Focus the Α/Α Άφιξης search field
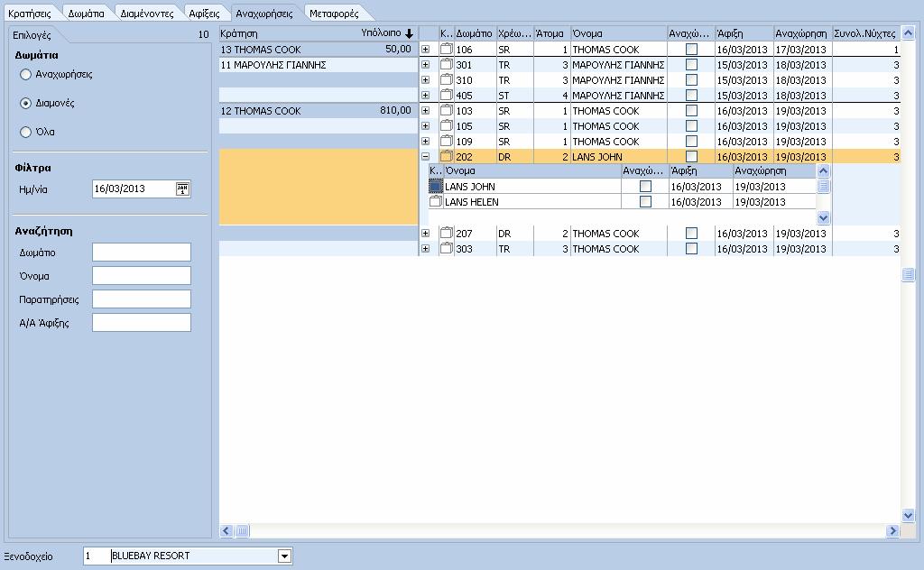924x570 pixels. click(142, 323)
